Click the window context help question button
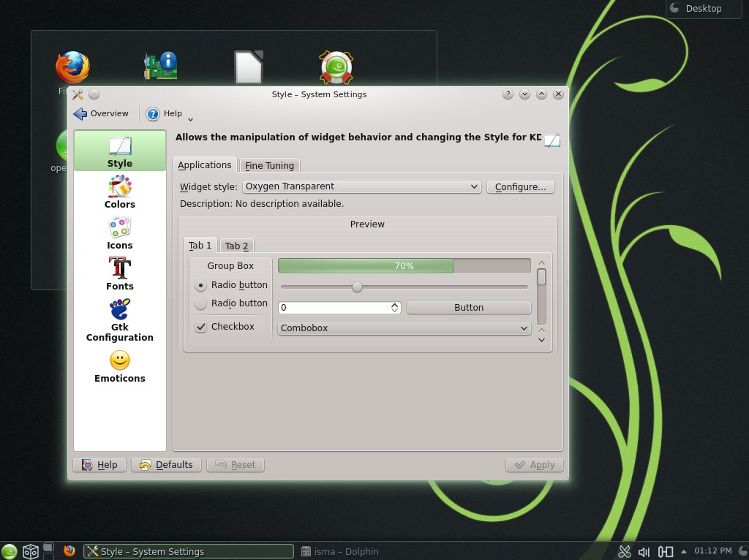Viewport: 749px width, 560px height. (x=508, y=94)
